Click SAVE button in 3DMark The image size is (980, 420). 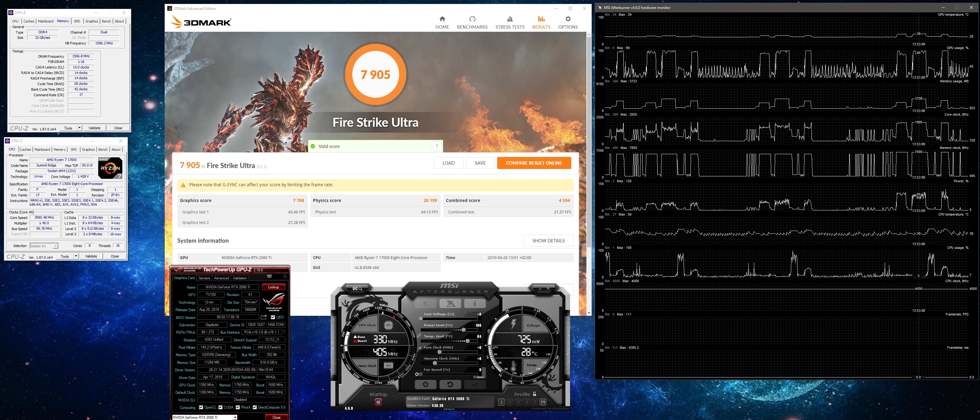pyautogui.click(x=480, y=163)
